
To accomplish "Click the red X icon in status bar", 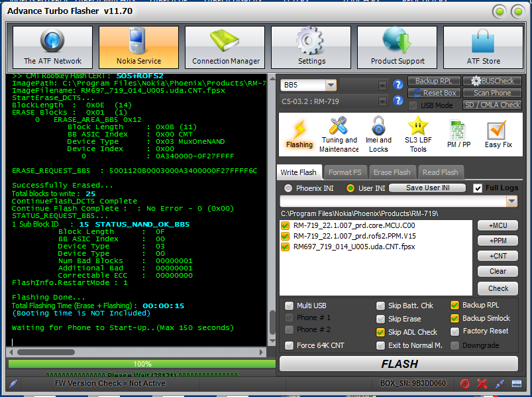I will [x=482, y=384].
